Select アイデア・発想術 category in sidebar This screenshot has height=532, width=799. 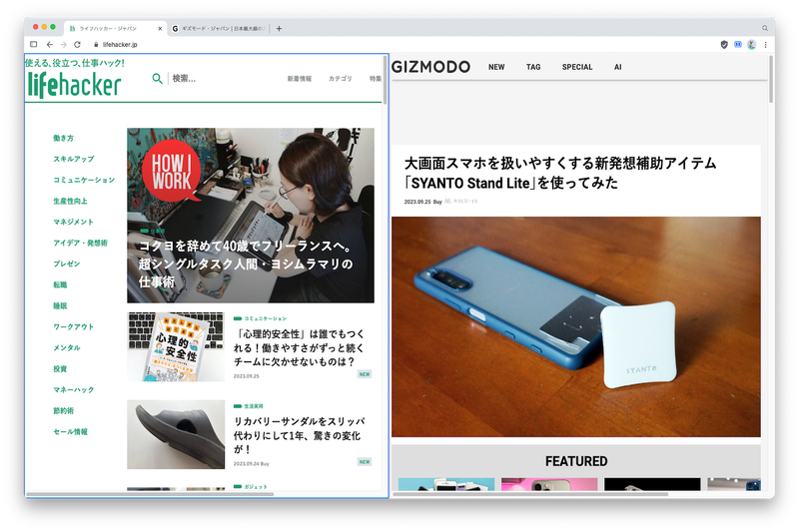pyautogui.click(x=80, y=243)
